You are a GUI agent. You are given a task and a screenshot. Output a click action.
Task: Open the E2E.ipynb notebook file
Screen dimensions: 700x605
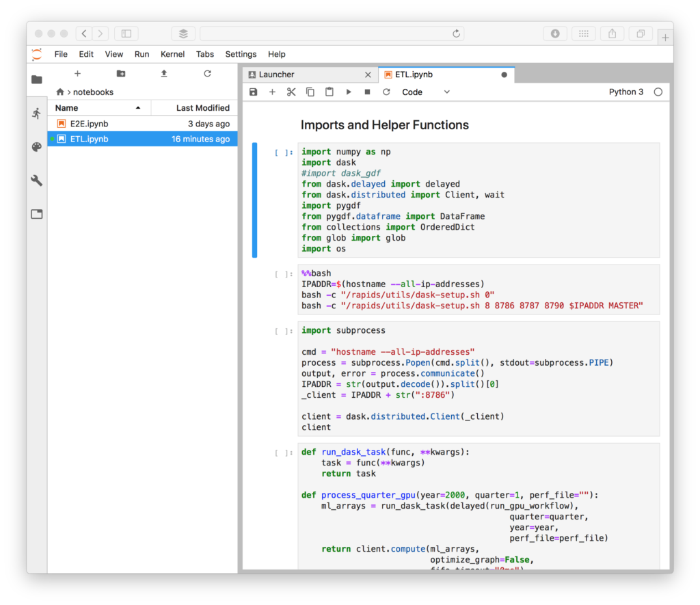[90, 124]
